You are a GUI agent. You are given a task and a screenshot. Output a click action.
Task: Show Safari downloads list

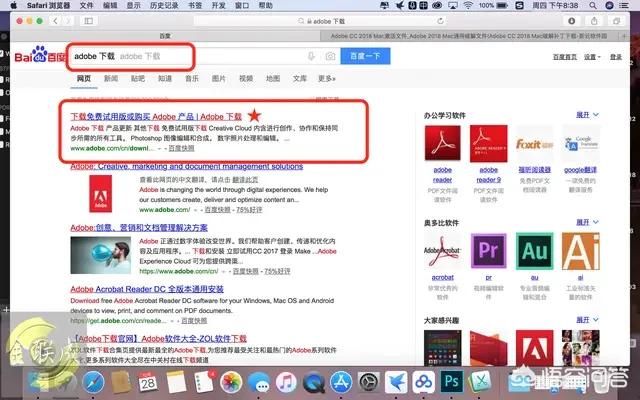[572, 21]
